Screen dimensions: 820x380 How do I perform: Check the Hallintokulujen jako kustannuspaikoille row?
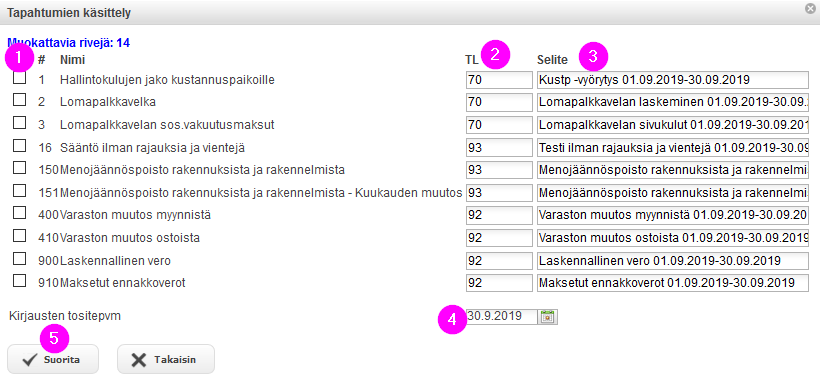[x=19, y=78]
